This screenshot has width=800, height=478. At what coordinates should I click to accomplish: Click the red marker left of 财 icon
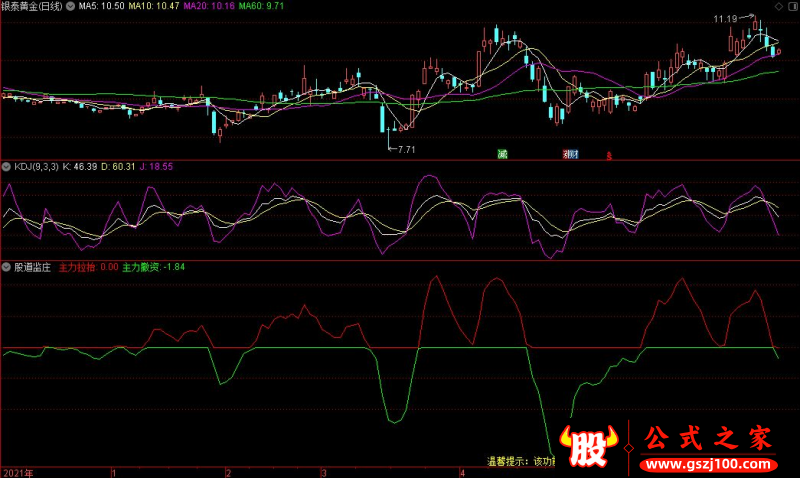[x=566, y=154]
